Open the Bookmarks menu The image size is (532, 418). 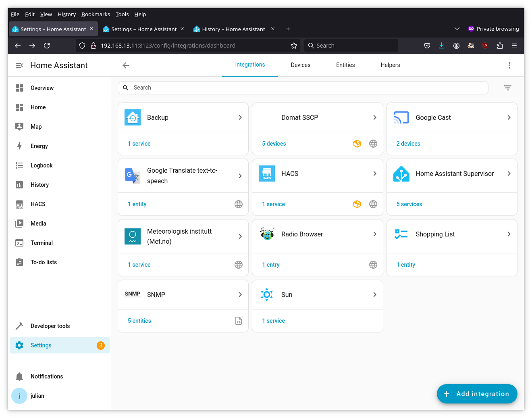pos(96,14)
